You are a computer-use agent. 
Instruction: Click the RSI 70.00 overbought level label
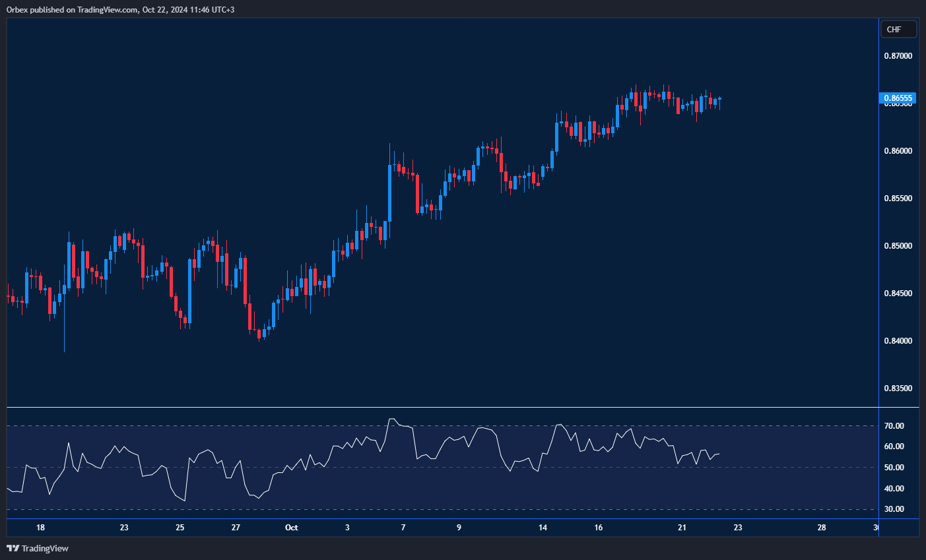tap(894, 426)
